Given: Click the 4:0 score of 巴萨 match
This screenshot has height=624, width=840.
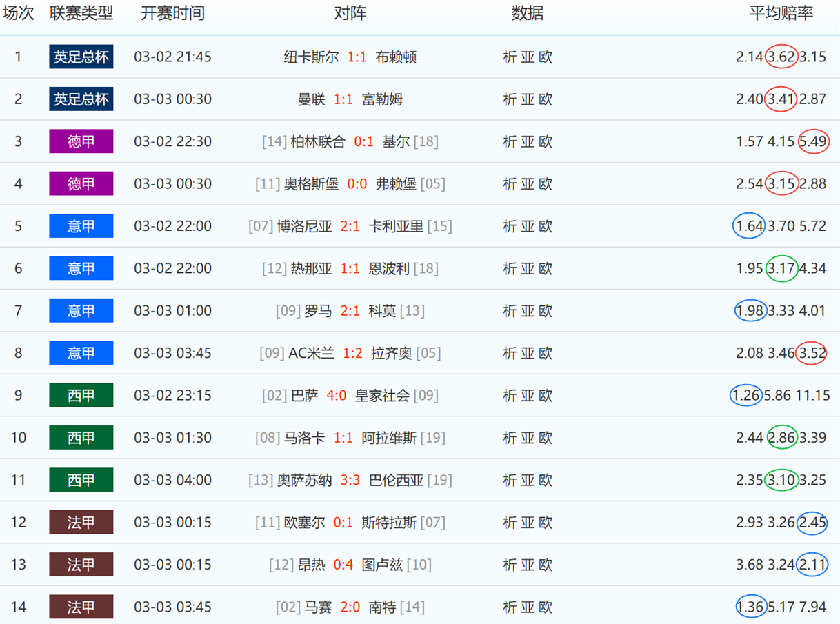Looking at the screenshot, I should [337, 396].
